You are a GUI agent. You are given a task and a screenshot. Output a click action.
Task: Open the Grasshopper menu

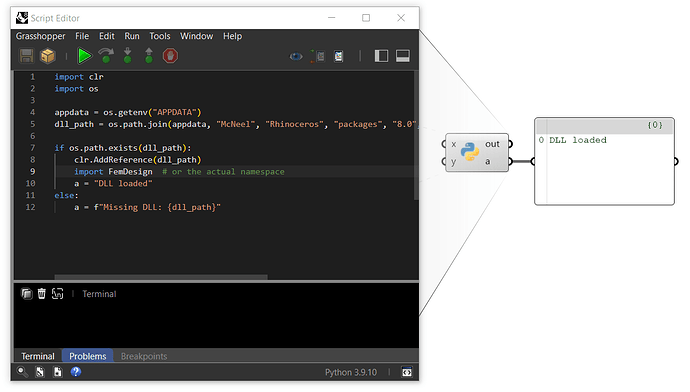point(40,36)
